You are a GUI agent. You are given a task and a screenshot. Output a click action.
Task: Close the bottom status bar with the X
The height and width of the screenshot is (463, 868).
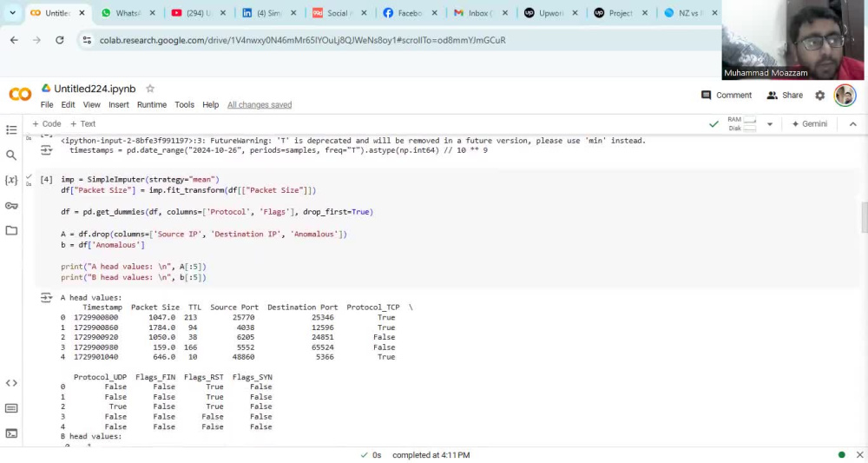(859, 454)
